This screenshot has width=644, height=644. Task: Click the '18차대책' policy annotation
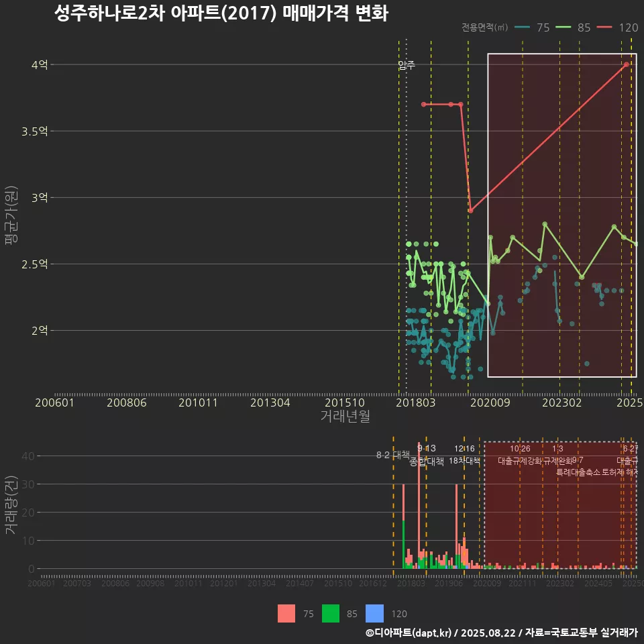coord(464,460)
